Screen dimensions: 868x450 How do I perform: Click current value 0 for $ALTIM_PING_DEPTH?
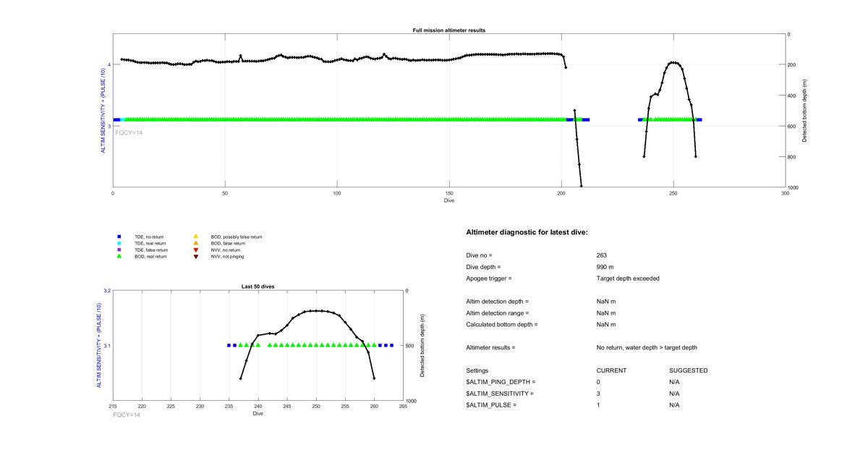(x=599, y=382)
